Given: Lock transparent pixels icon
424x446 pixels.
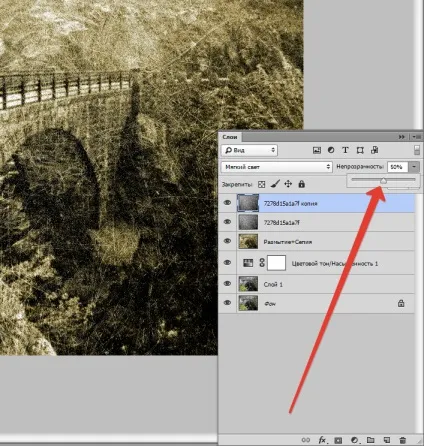Looking at the screenshot, I should (262, 184).
